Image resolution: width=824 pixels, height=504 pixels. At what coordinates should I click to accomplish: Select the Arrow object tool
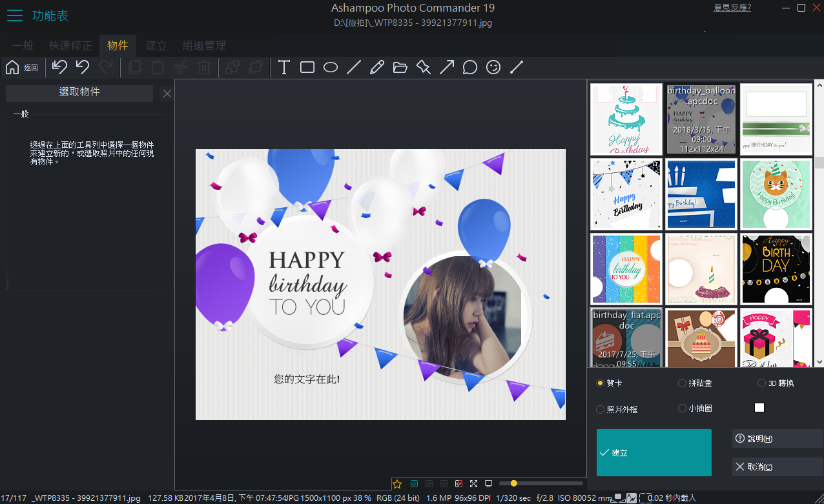(x=447, y=67)
